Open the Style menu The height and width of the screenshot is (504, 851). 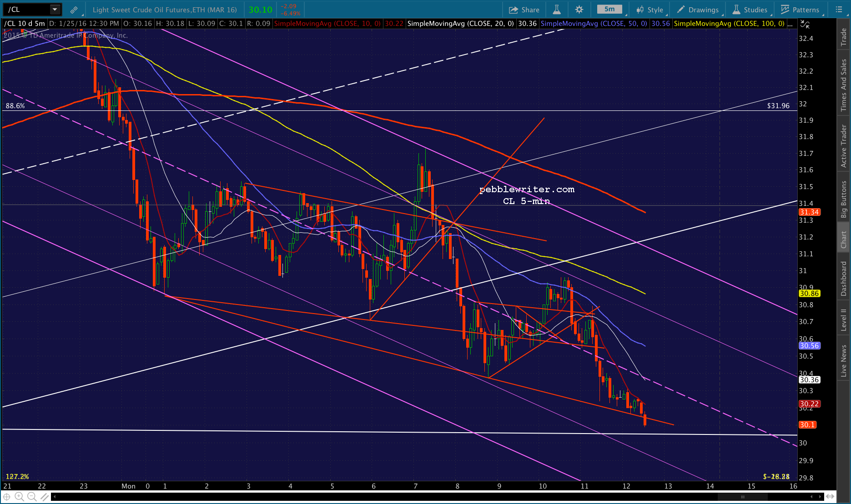[650, 10]
